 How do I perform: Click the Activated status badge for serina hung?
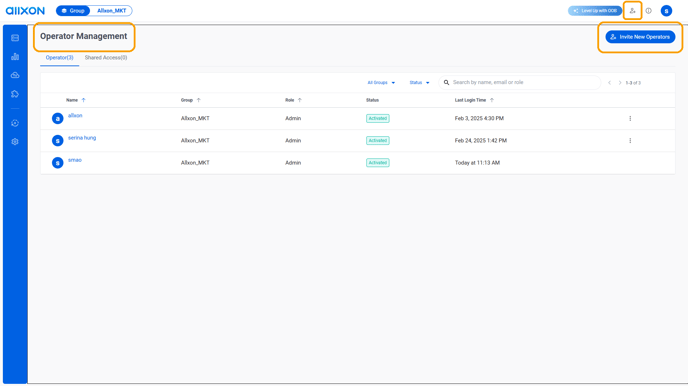[x=378, y=141]
